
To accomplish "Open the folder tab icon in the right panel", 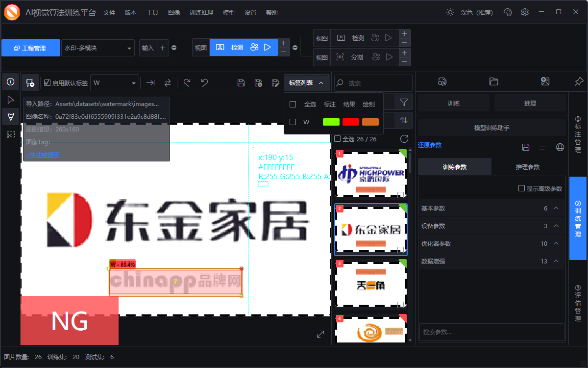I will pyautogui.click(x=493, y=81).
